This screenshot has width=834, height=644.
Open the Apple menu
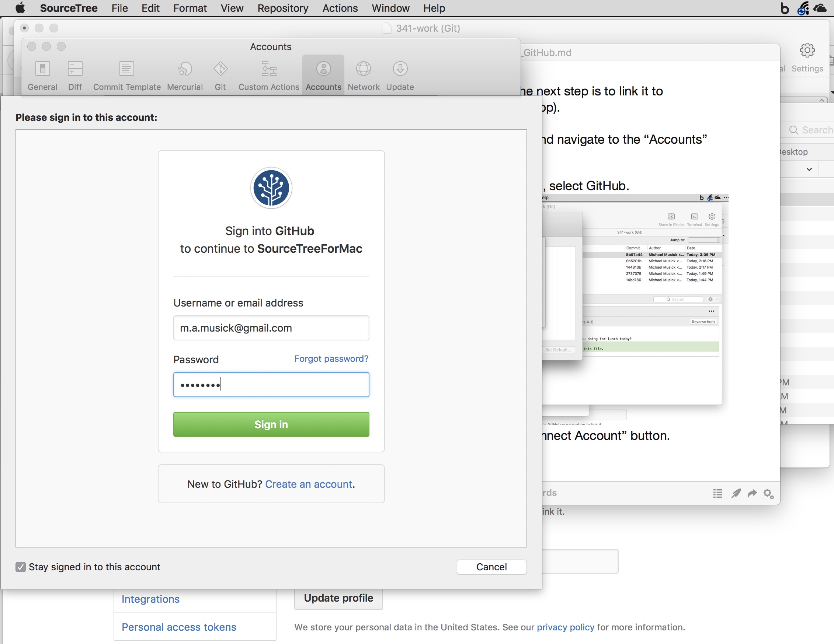20,8
